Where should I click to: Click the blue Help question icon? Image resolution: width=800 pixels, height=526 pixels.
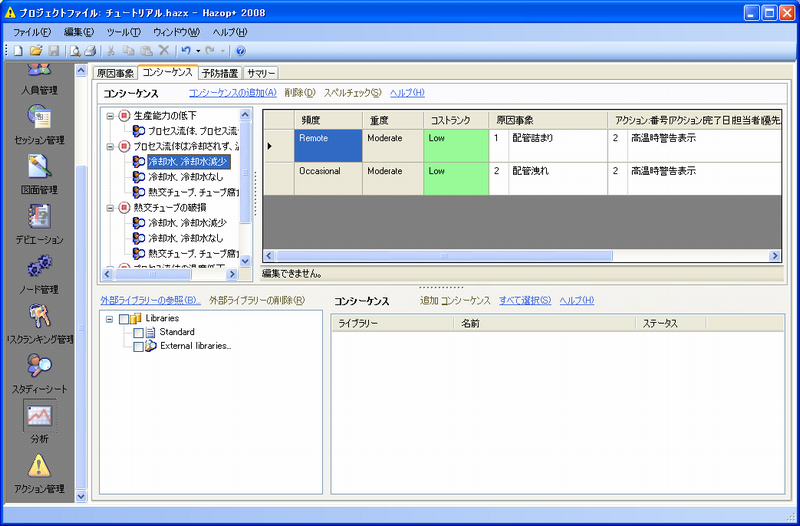241,51
